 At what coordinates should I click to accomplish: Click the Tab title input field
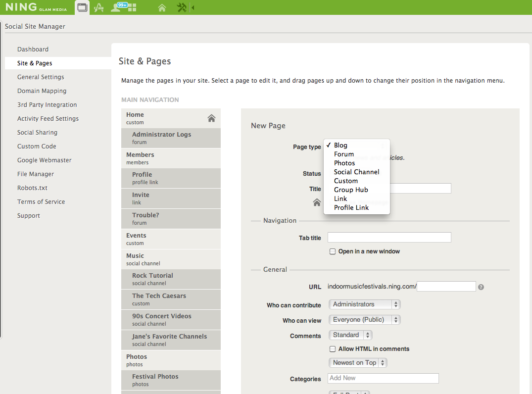click(389, 238)
